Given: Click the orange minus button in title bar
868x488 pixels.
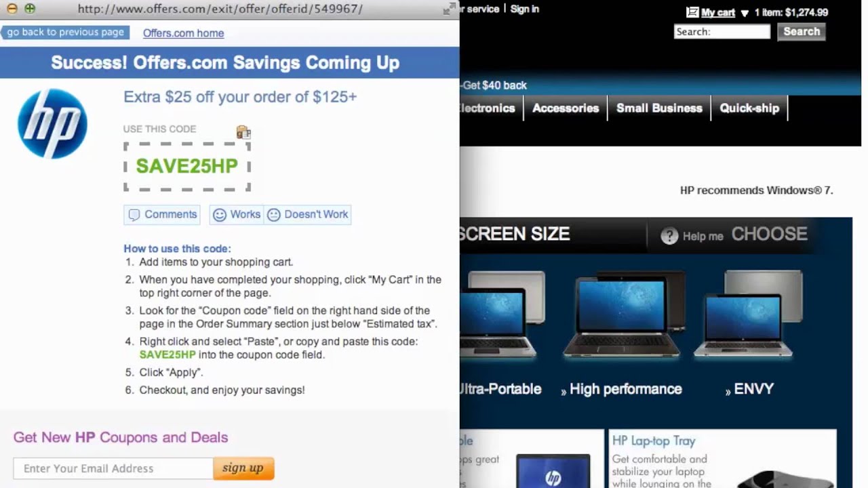Looking at the screenshot, I should point(12,9).
